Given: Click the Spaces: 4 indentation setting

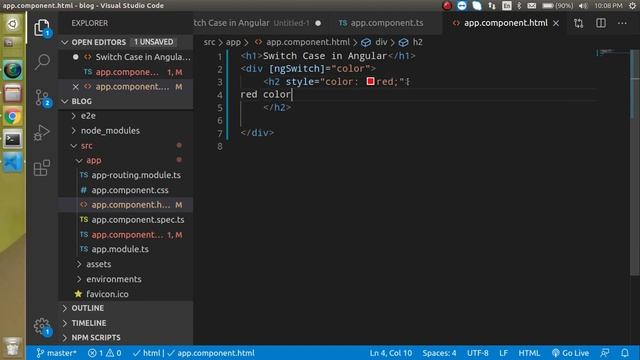Looking at the screenshot, I should tap(439, 353).
